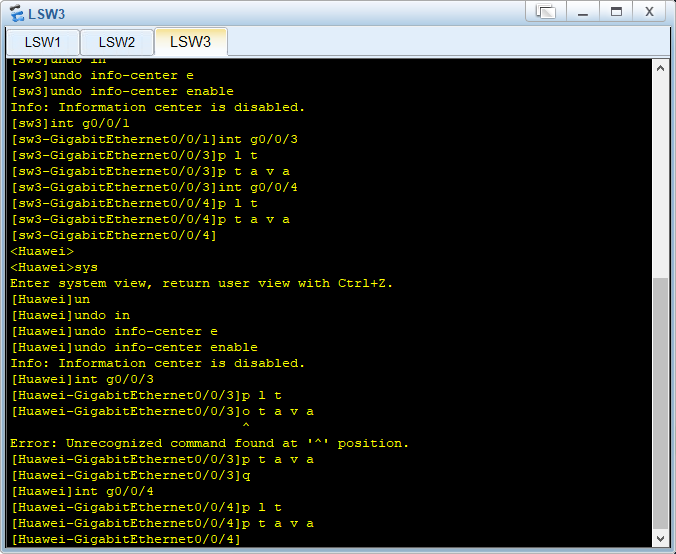Click the LSW3 app icon in title bar
Screen dimensions: 676x554
click(17, 13)
